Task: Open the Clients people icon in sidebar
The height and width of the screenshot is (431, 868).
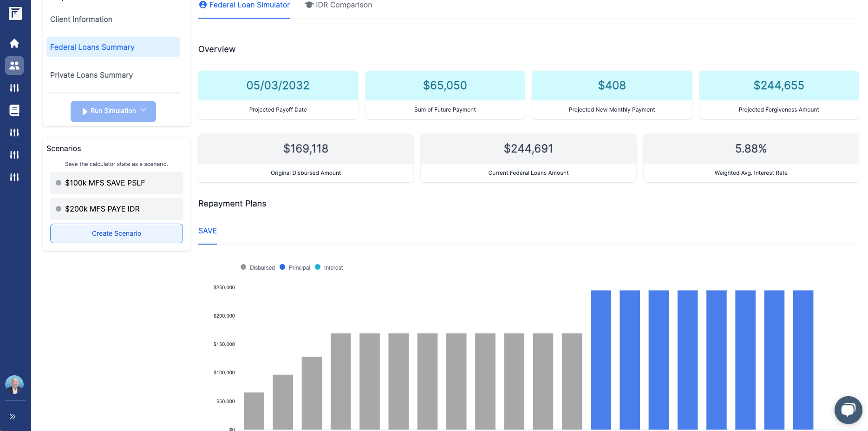Action: (14, 66)
